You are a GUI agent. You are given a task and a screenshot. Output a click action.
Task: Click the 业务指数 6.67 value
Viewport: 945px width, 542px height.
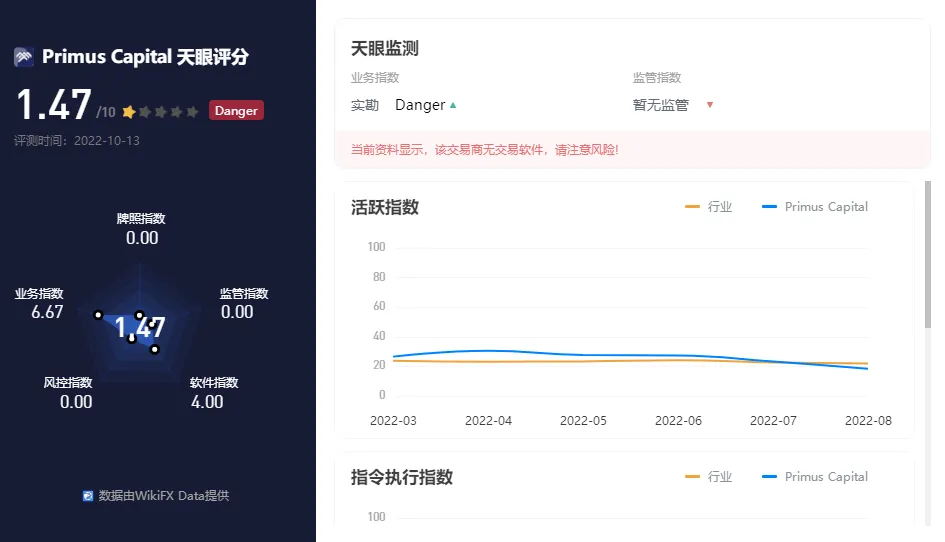pyautogui.click(x=47, y=312)
